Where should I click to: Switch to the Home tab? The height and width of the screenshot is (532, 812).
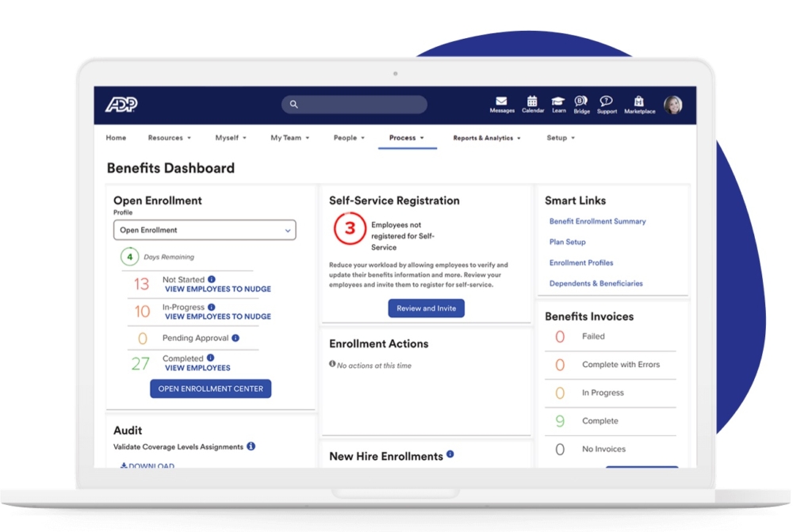116,137
